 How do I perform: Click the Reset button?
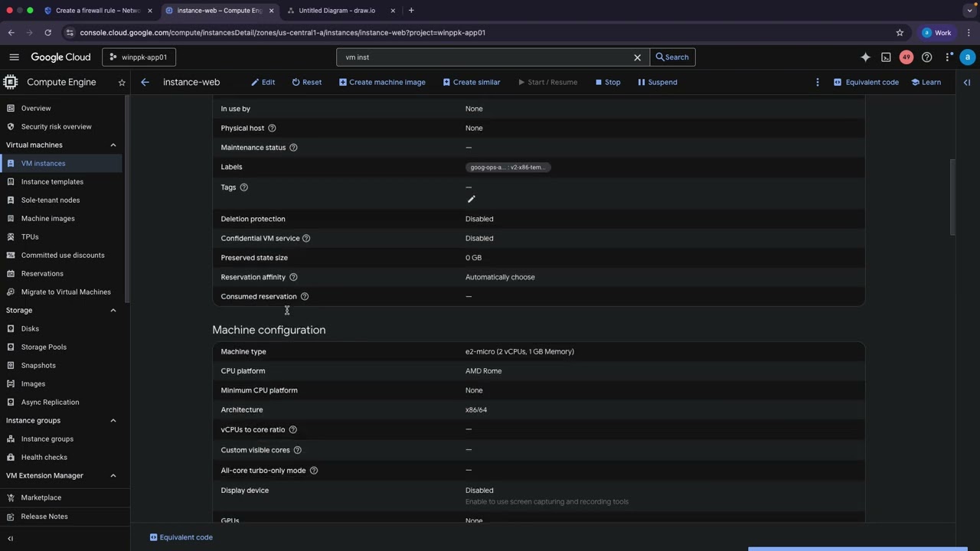point(306,83)
